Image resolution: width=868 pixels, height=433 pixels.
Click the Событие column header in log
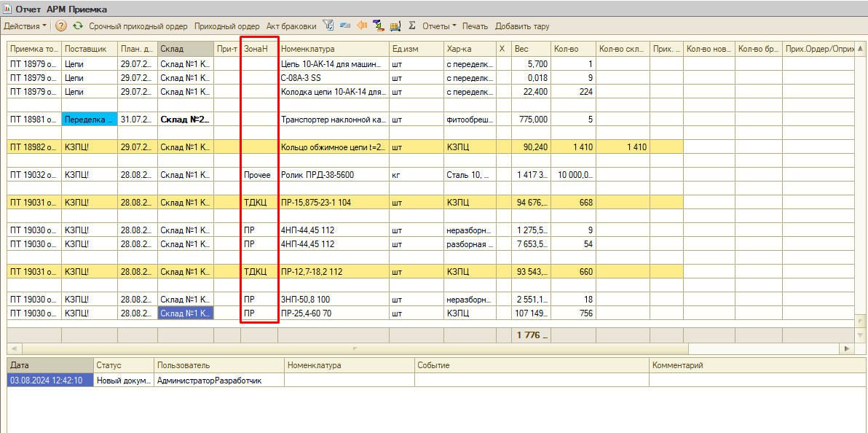click(x=532, y=365)
